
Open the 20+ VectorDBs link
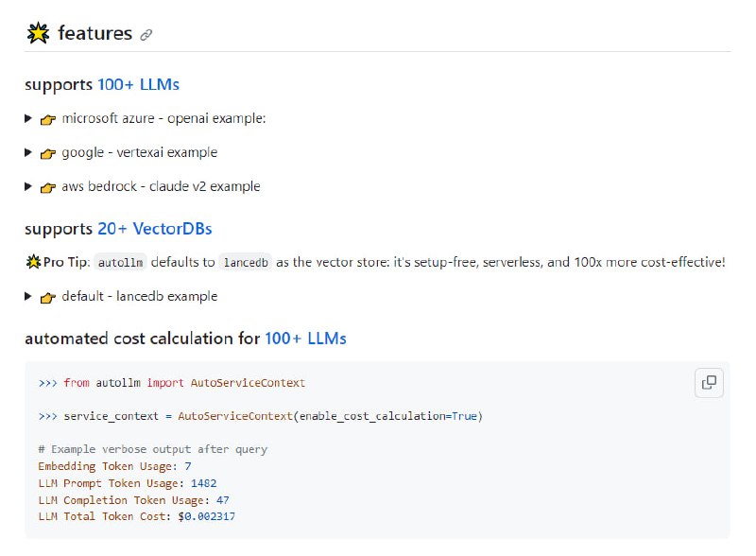tap(154, 229)
